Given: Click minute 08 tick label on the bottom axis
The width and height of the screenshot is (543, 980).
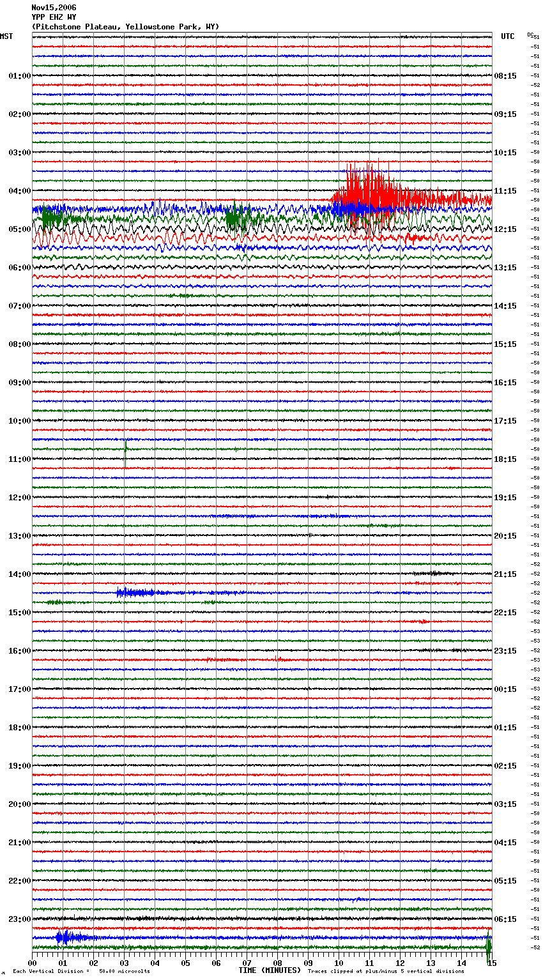Looking at the screenshot, I should click(277, 963).
